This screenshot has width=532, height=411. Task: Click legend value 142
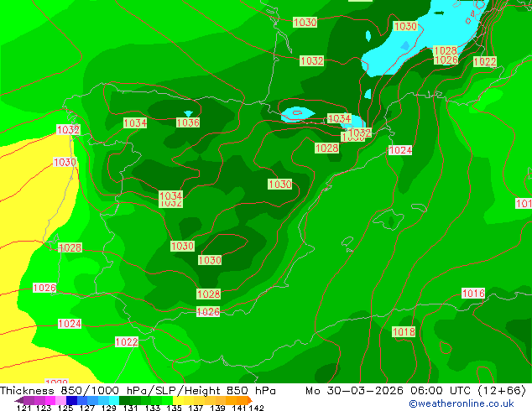[x=257, y=408]
